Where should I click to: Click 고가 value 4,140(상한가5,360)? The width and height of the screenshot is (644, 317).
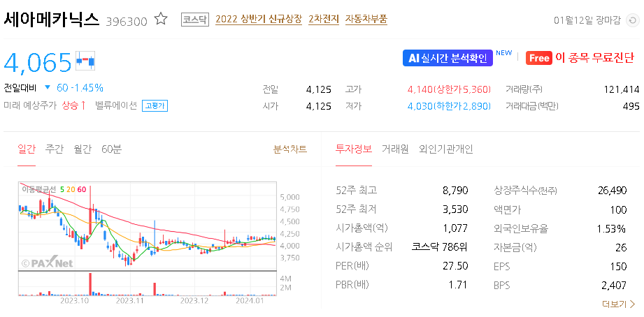450,89
